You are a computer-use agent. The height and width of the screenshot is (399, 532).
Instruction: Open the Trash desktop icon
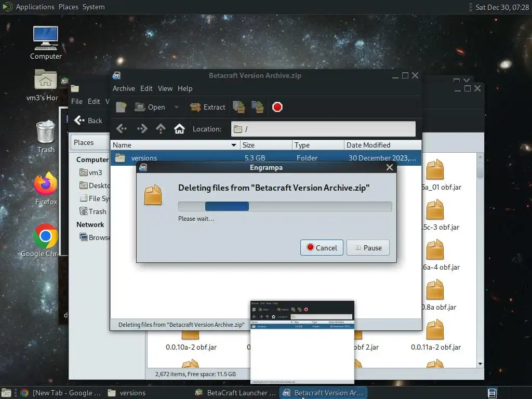pyautogui.click(x=46, y=137)
